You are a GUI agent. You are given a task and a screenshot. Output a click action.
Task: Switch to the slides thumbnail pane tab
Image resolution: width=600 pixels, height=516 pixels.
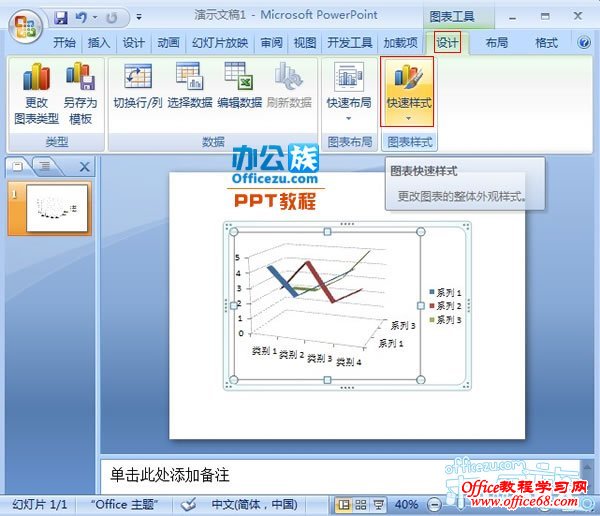[x=18, y=166]
